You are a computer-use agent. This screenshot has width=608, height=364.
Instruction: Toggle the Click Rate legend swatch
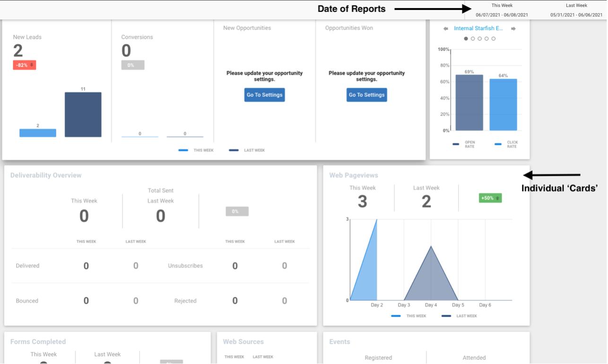(498, 144)
